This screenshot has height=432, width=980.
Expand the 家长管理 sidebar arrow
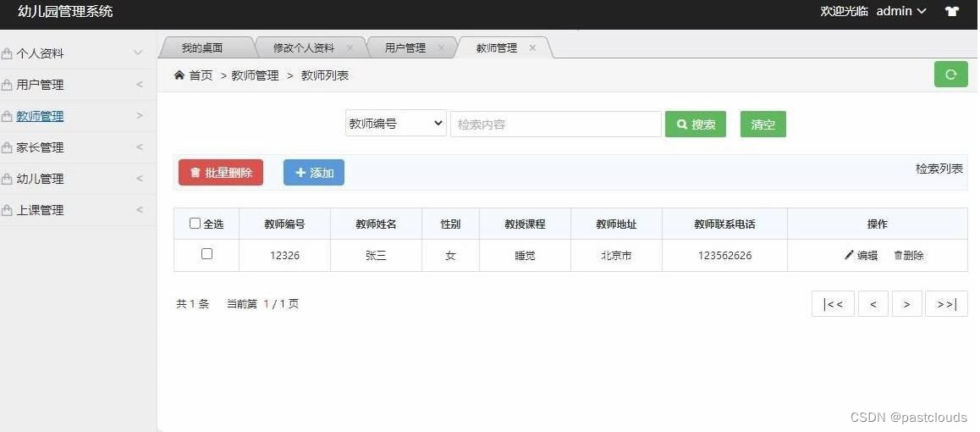click(140, 147)
